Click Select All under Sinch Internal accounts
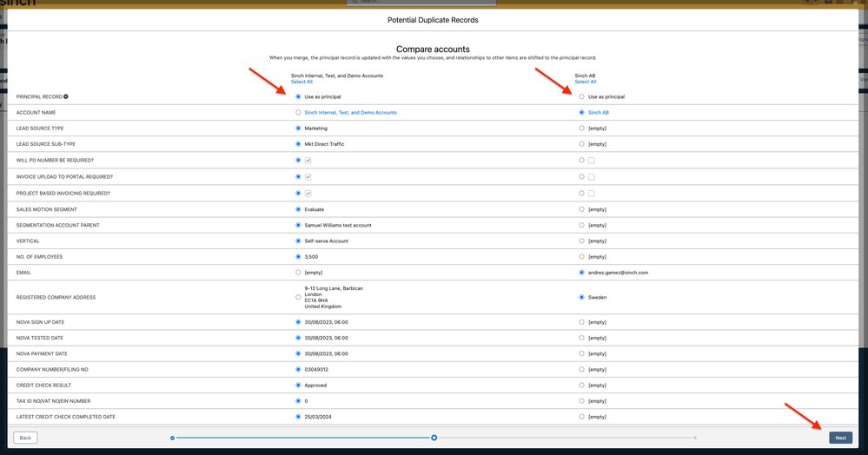This screenshot has width=868, height=455. (x=301, y=82)
